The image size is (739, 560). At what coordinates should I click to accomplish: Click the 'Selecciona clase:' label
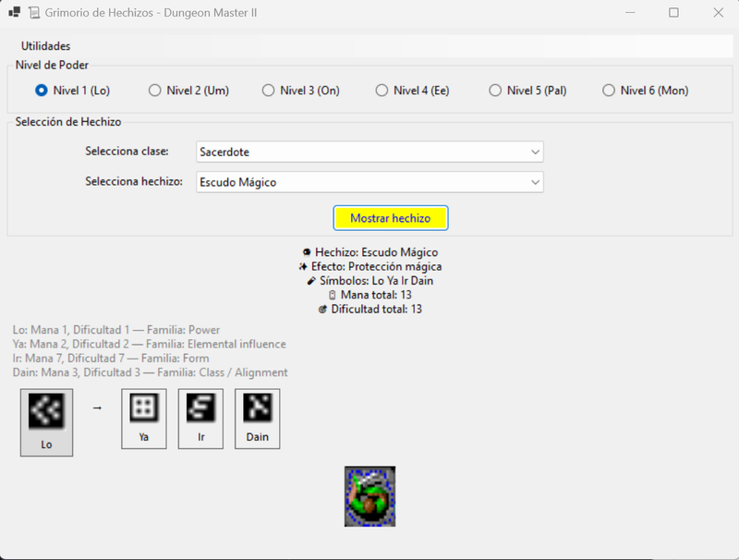127,152
